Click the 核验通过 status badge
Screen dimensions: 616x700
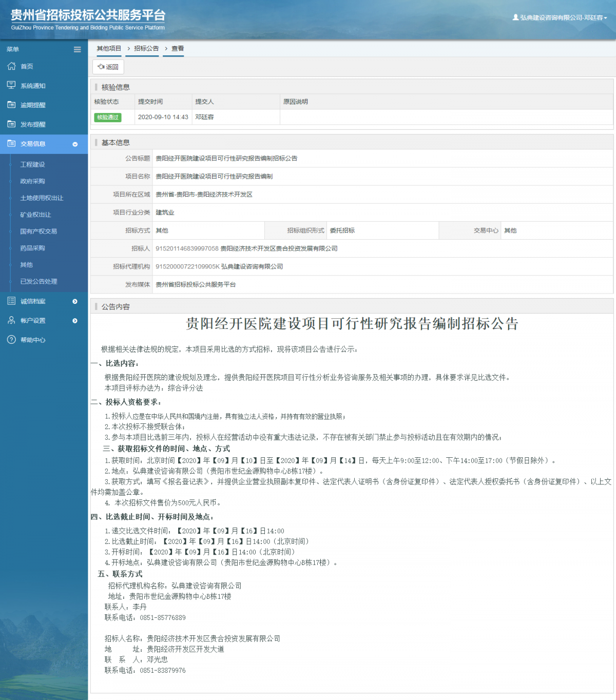108,118
